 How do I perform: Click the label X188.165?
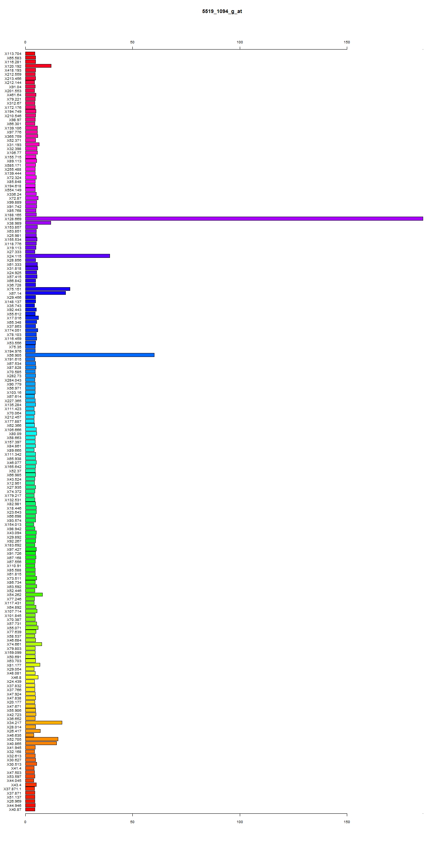pyautogui.click(x=13, y=215)
